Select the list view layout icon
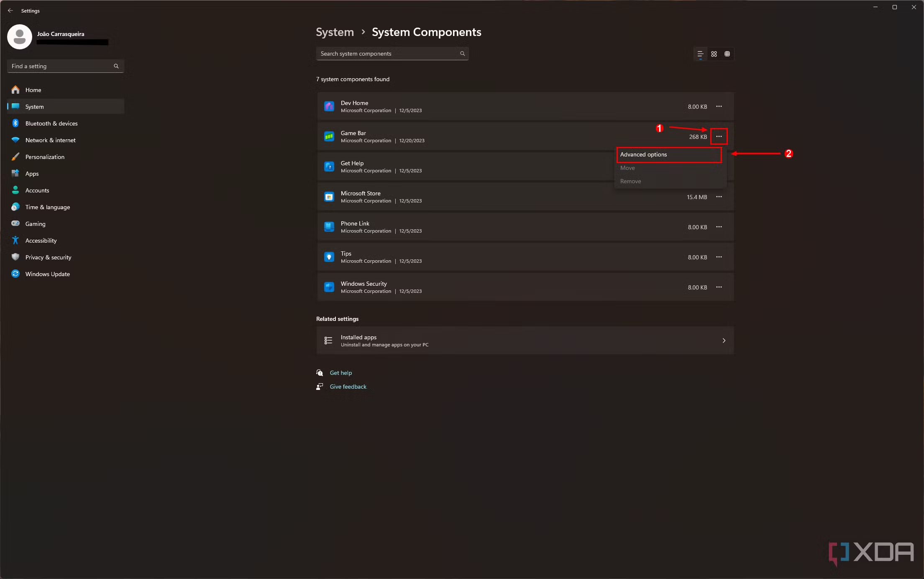Screen dimensions: 924x579 700,54
